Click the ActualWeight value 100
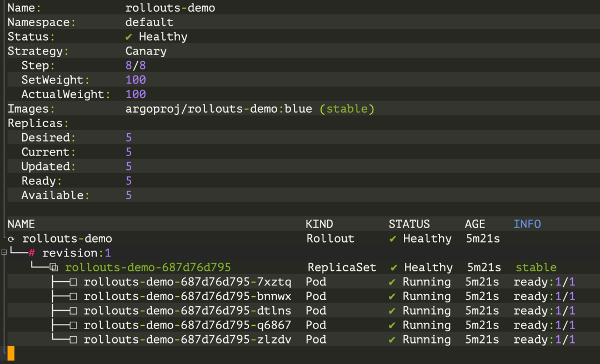The height and width of the screenshot is (364, 600). pos(136,94)
